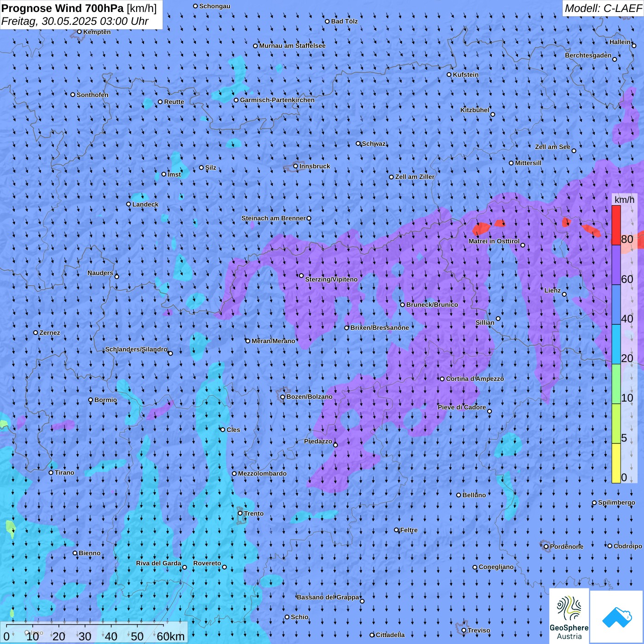Click the 'Schwaz' town label
This screenshot has height=644, width=644.
pos(374,144)
